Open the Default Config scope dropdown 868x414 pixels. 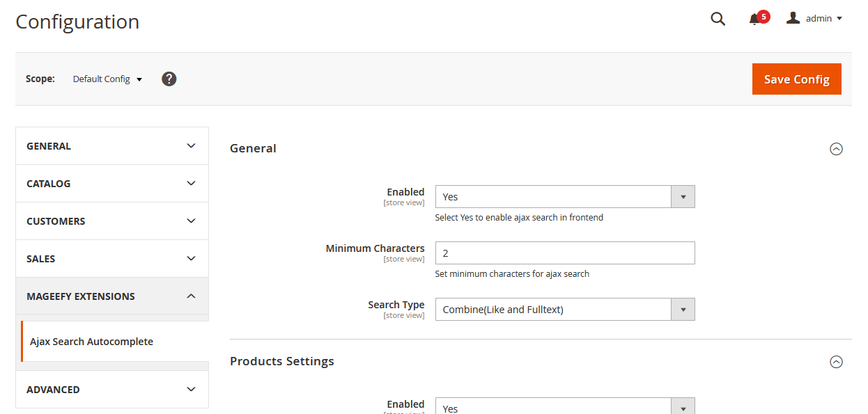[x=107, y=79]
